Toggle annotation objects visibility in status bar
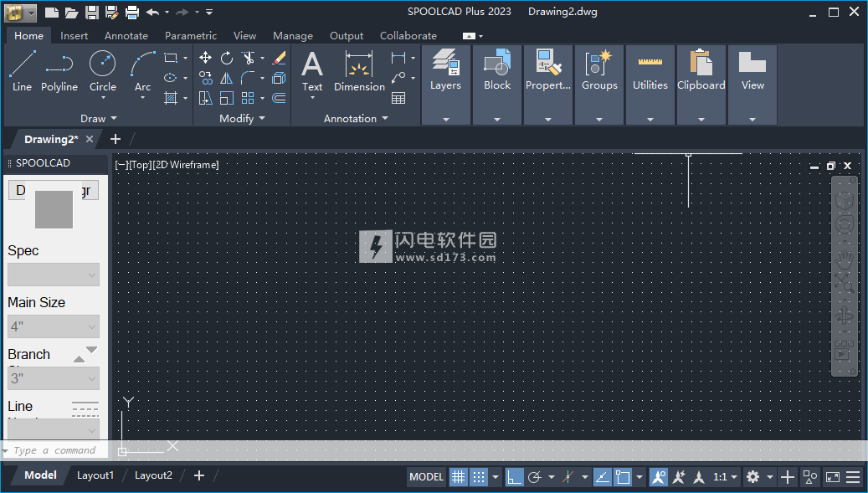This screenshot has width=868, height=493. pyautogui.click(x=658, y=476)
